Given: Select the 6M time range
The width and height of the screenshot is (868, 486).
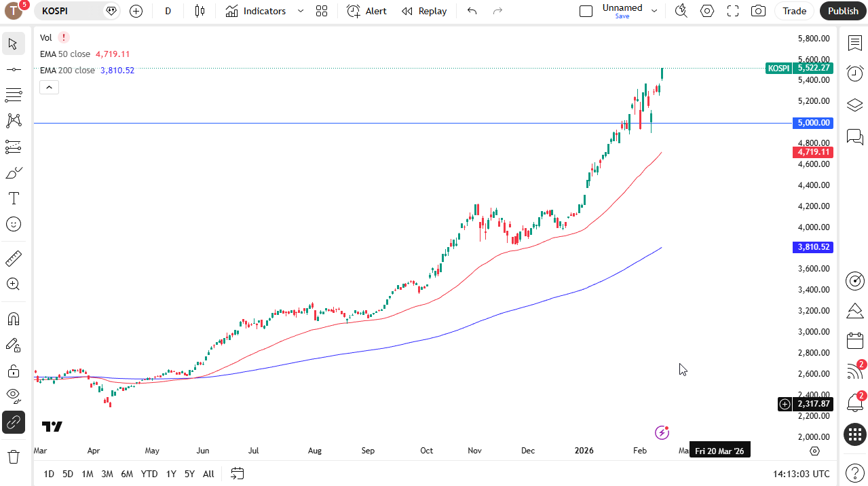Looking at the screenshot, I should click(127, 474).
